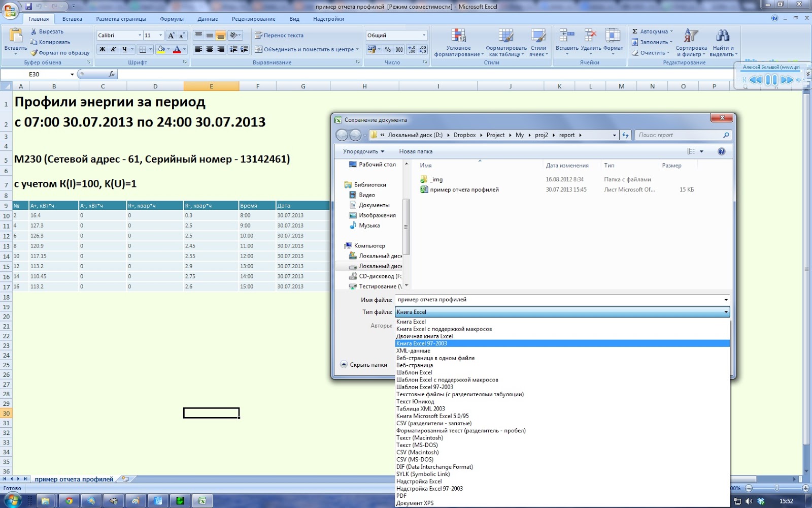Select sheet tab пример отчета профилей

73,478
